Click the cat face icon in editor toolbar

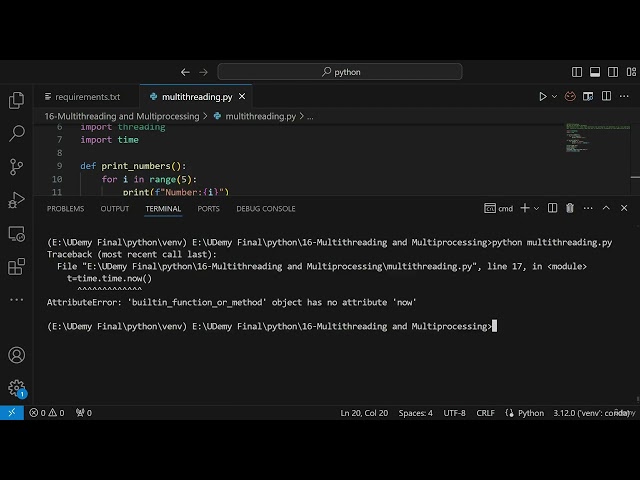[570, 96]
